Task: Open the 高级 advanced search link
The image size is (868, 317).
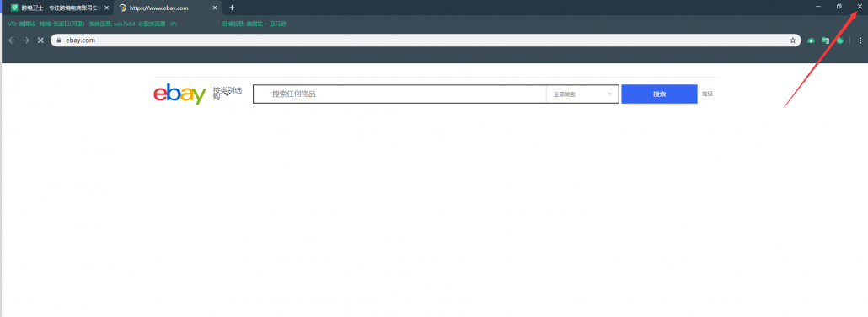Action: click(x=708, y=94)
